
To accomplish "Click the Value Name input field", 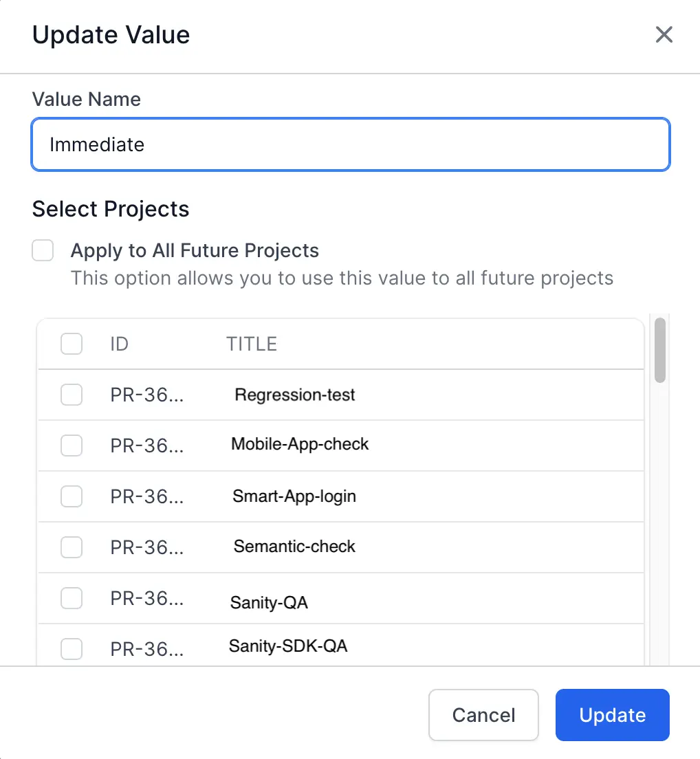I will point(351,144).
